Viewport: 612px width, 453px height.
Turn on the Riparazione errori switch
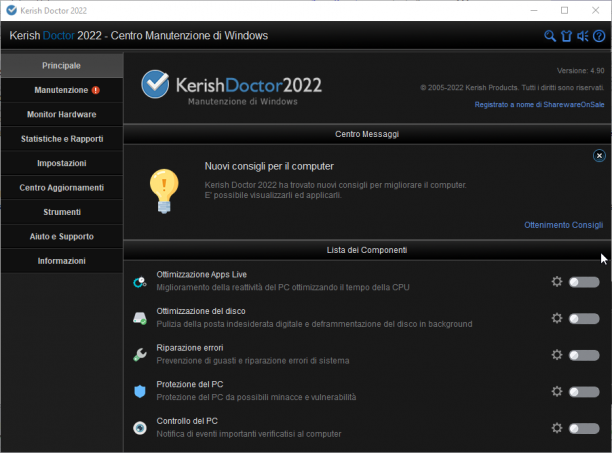click(x=584, y=355)
